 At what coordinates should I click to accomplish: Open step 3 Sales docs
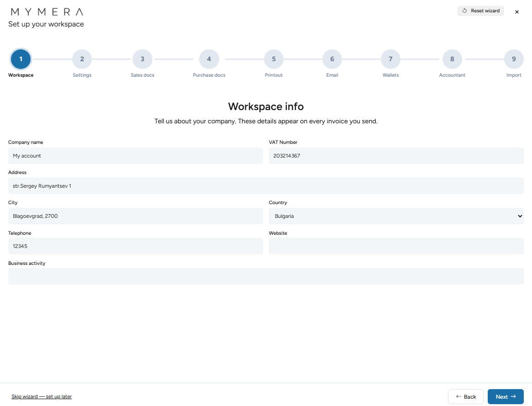[x=142, y=59]
